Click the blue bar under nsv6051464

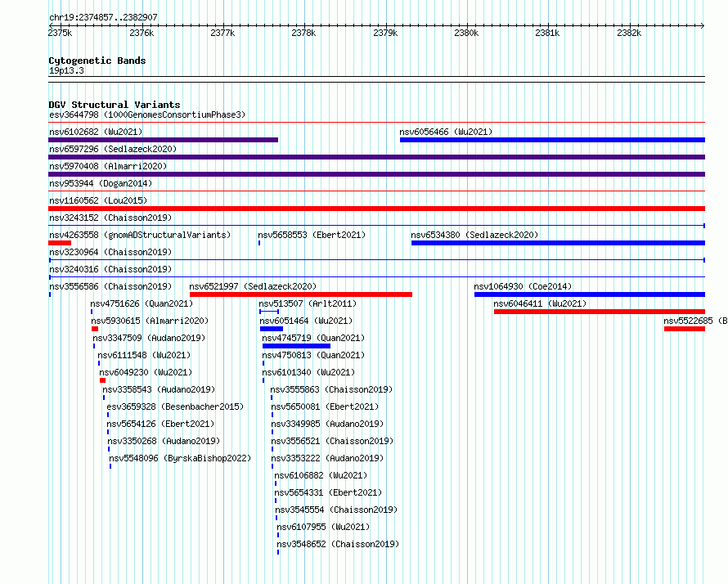[272, 329]
